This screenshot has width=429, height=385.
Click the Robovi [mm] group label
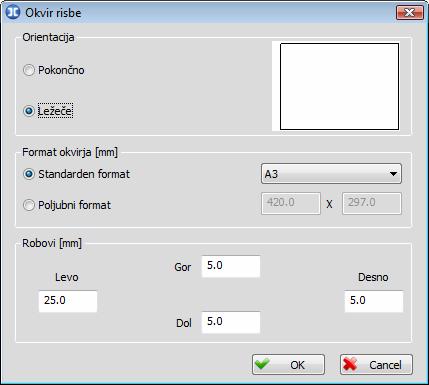tap(52, 243)
